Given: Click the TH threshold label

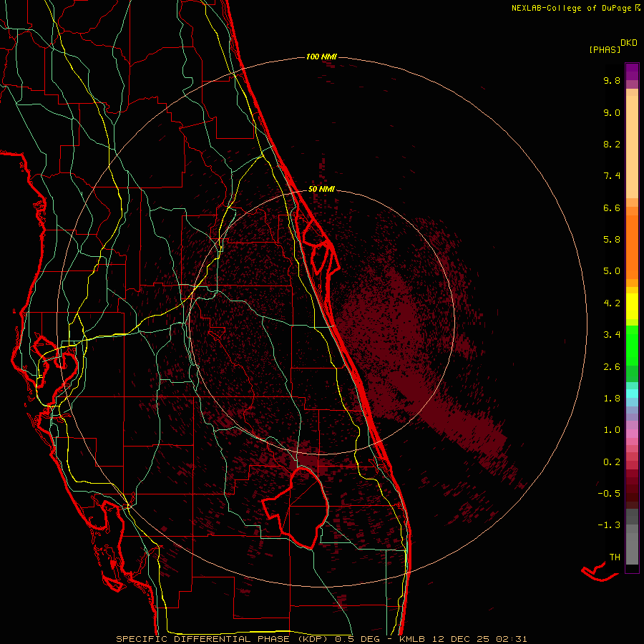Looking at the screenshot, I should point(615,557).
